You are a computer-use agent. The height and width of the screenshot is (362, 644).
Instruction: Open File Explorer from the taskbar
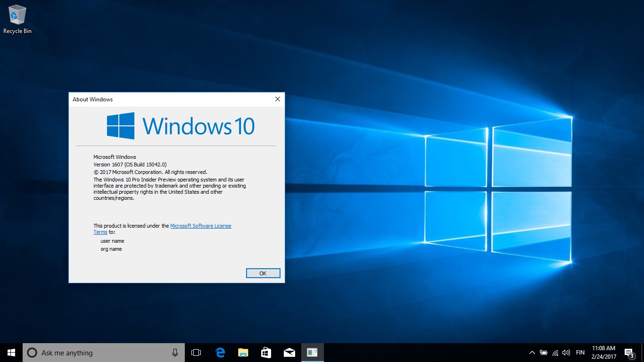click(x=243, y=353)
